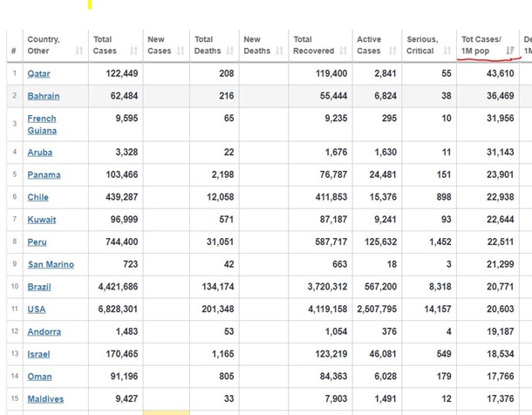
Task: Click the sort icon for New Deaths column
Action: [x=280, y=51]
